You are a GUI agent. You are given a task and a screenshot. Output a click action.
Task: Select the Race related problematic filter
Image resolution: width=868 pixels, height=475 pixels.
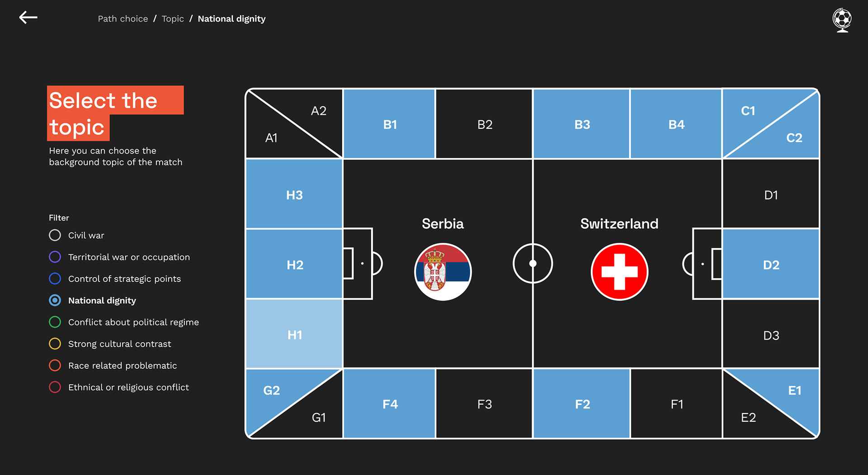click(113, 366)
